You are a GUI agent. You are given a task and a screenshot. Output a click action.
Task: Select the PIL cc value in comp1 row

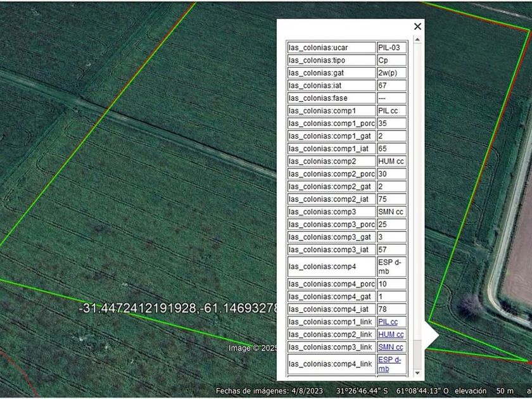391,111
